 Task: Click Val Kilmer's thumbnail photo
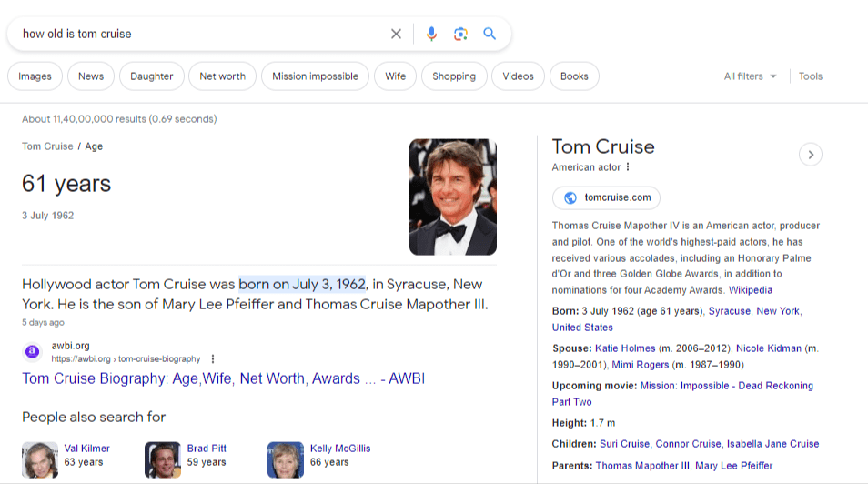point(40,459)
